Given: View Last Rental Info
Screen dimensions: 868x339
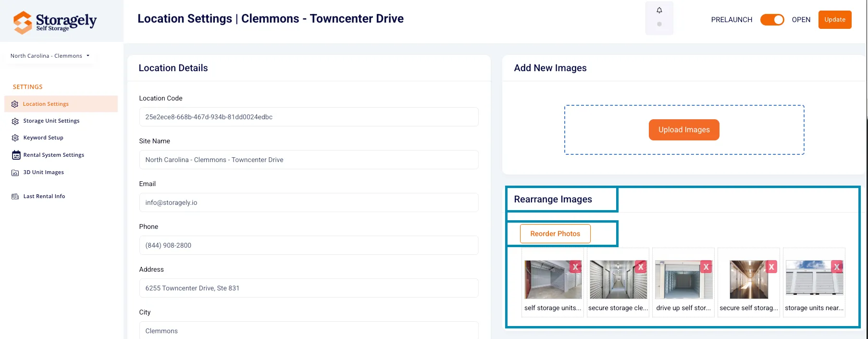Looking at the screenshot, I should point(44,196).
